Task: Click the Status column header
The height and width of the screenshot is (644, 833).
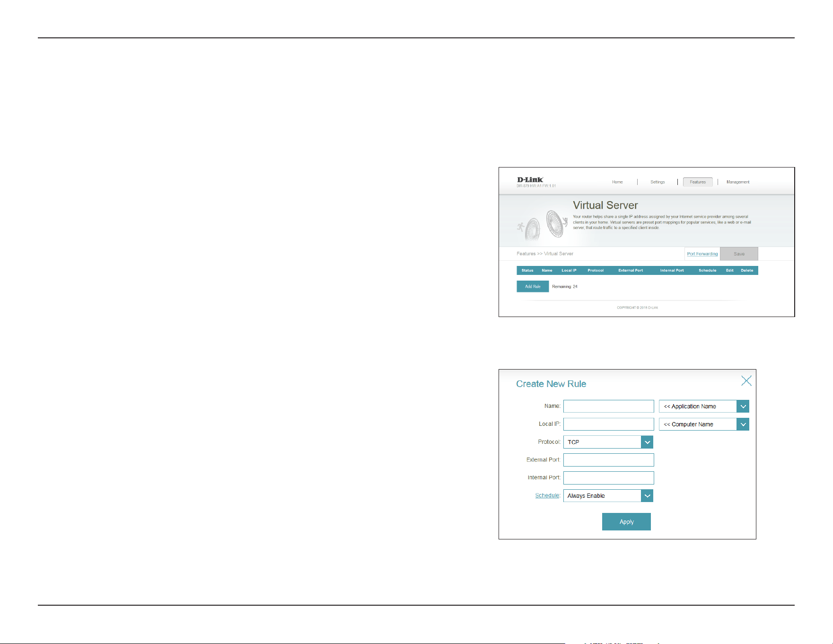Action: tap(527, 271)
